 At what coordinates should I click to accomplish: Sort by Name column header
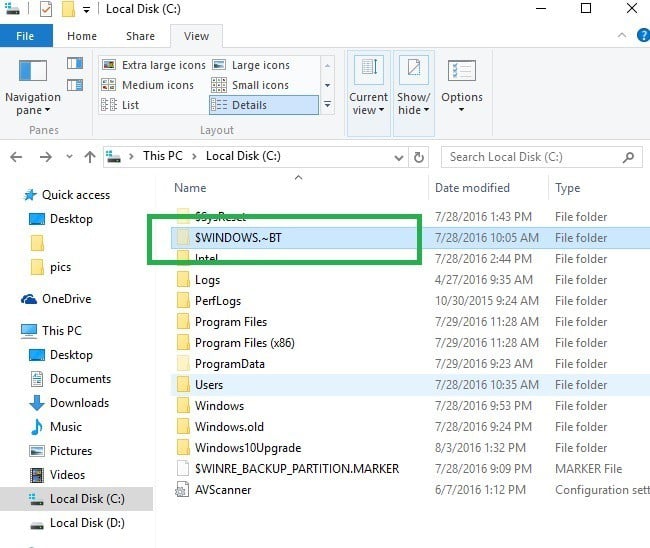(x=190, y=188)
